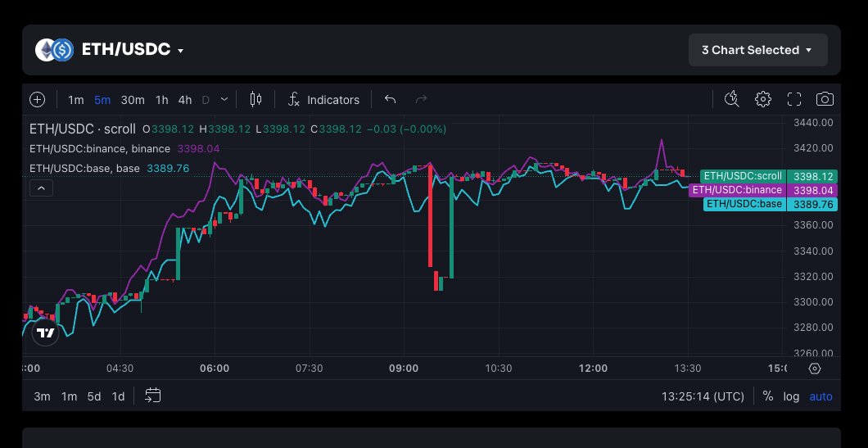Set the date range to 1d
Viewport: 868px width, 448px height.
tap(118, 396)
